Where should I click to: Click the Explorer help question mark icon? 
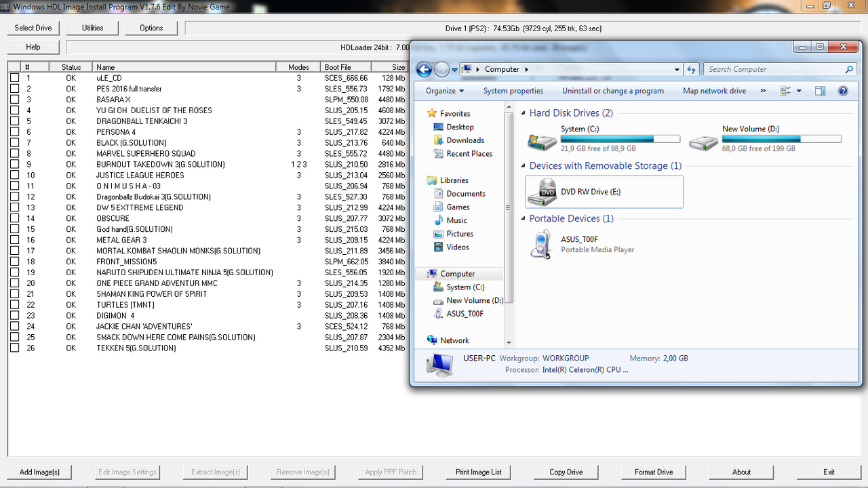click(844, 91)
